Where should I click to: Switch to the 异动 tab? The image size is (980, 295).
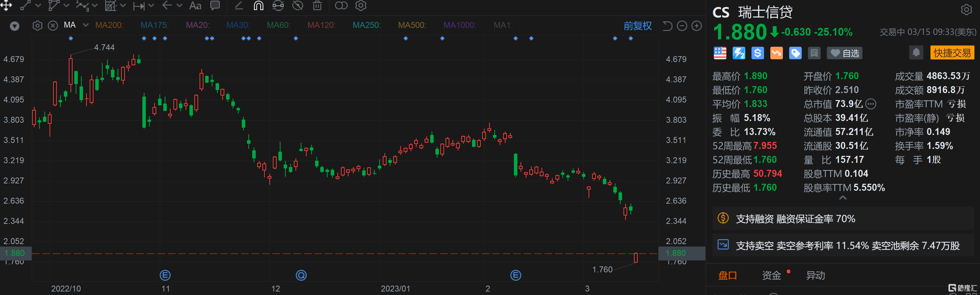[815, 275]
